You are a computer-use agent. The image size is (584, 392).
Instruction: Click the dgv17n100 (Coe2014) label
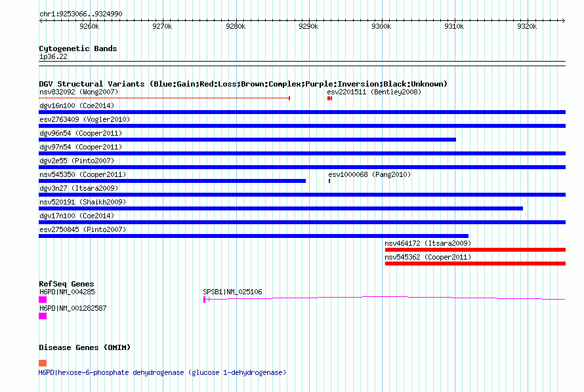pyautogui.click(x=77, y=216)
